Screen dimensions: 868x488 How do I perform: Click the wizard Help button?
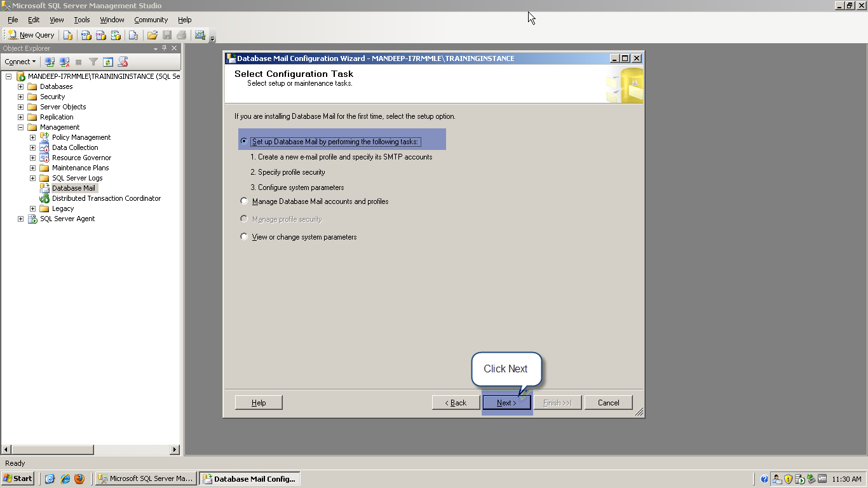(x=259, y=403)
